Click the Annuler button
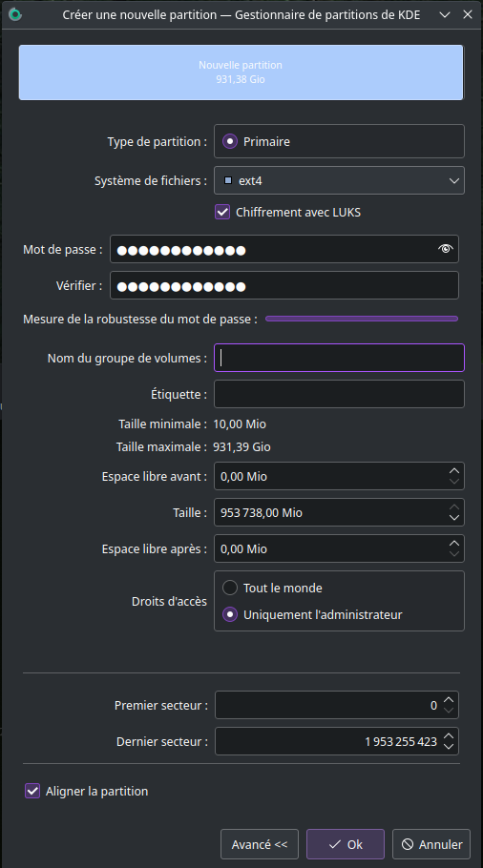The width and height of the screenshot is (483, 868). pos(430,844)
